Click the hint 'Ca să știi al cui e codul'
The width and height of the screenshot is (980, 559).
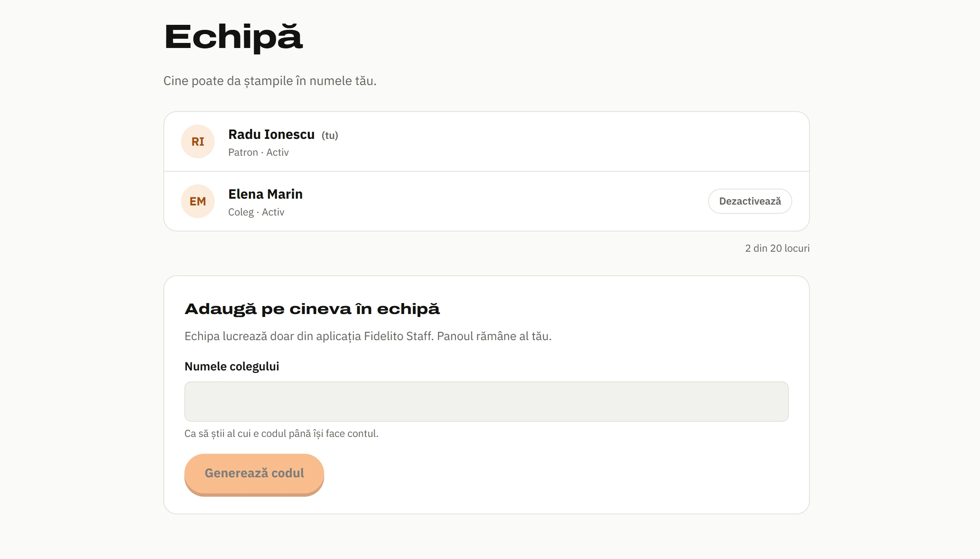click(x=281, y=434)
